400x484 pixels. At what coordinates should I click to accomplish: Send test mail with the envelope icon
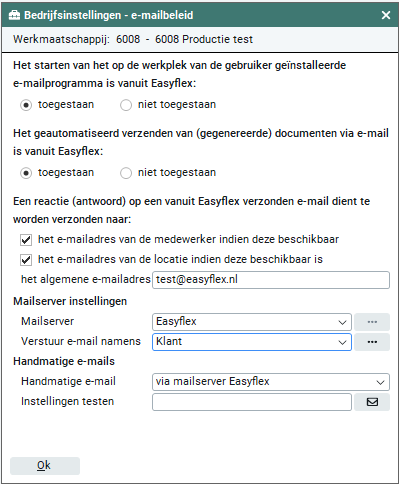pos(372,402)
